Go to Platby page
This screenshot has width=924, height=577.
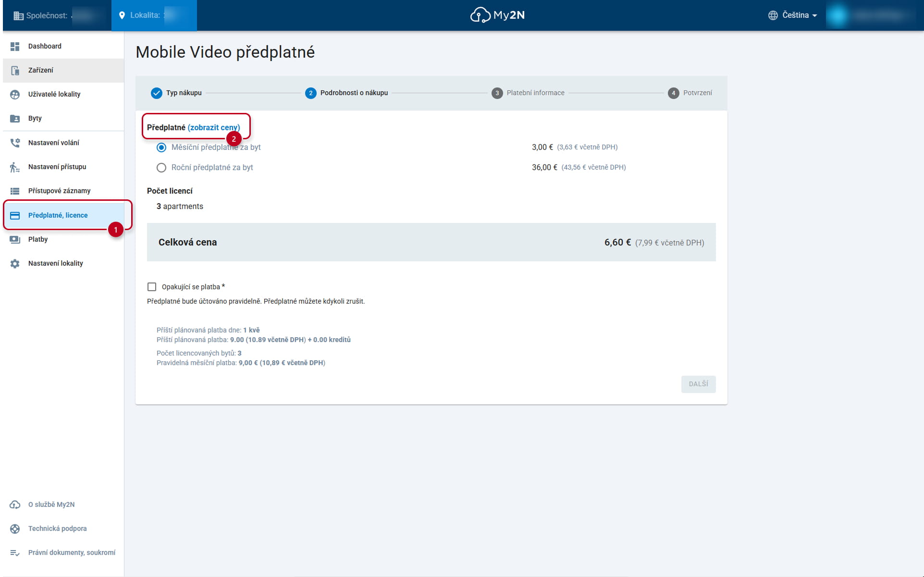pos(63,239)
